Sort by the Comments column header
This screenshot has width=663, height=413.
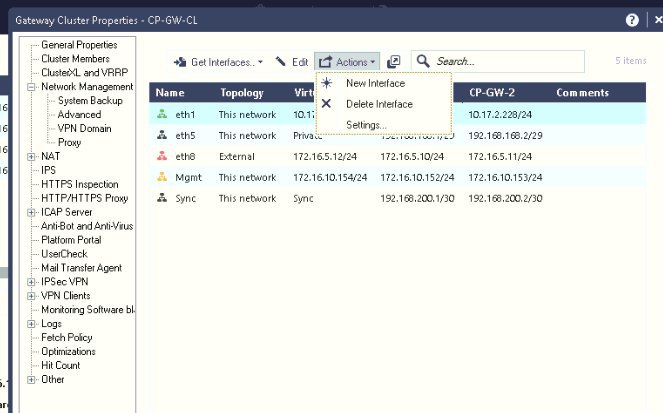coord(583,93)
